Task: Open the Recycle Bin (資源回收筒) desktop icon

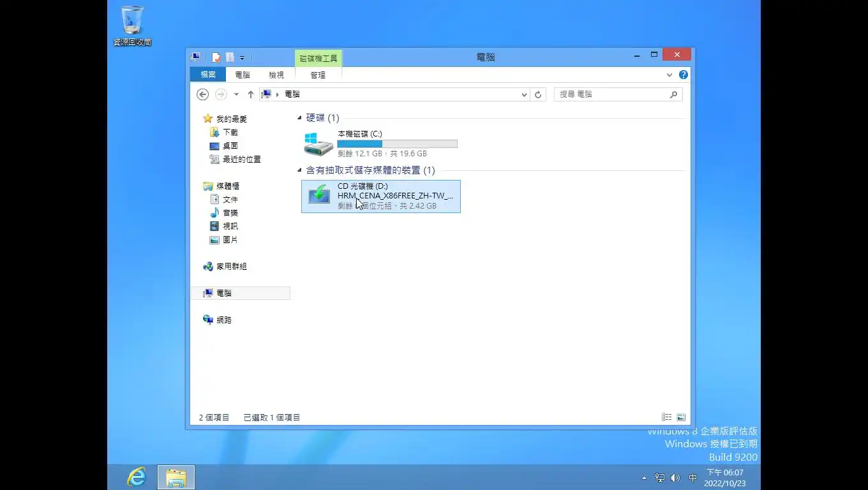Action: pos(132,26)
